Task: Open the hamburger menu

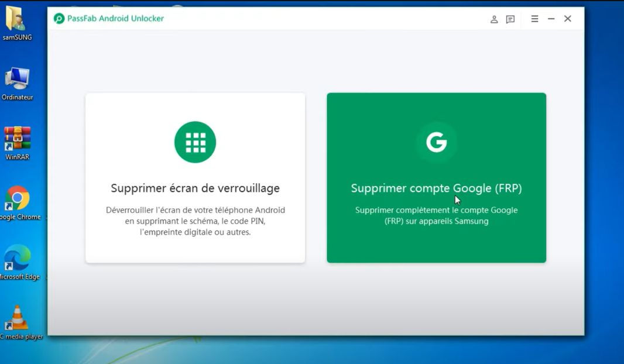Action: pyautogui.click(x=534, y=19)
